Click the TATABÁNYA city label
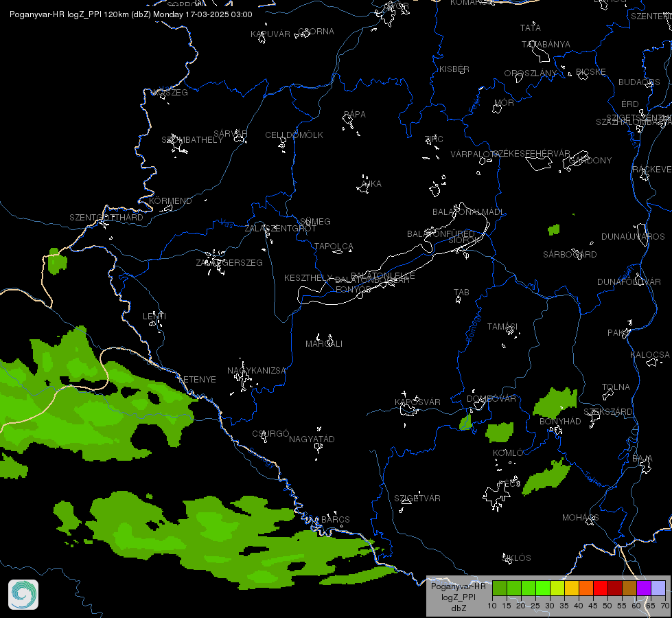Viewport: 672px width, 618px height. tap(546, 44)
